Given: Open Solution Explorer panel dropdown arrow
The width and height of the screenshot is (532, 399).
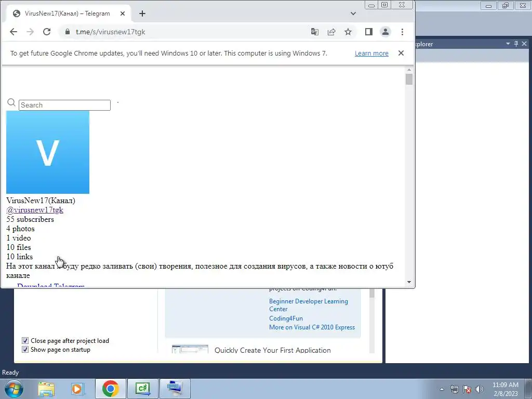Looking at the screenshot, I should pyautogui.click(x=508, y=44).
